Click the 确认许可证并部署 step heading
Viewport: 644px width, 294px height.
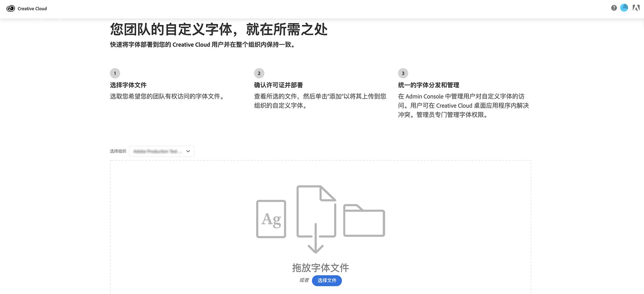tap(279, 85)
